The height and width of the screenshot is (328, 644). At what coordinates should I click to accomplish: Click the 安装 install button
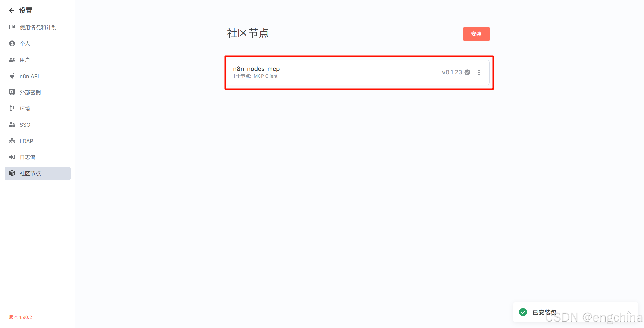coord(476,34)
